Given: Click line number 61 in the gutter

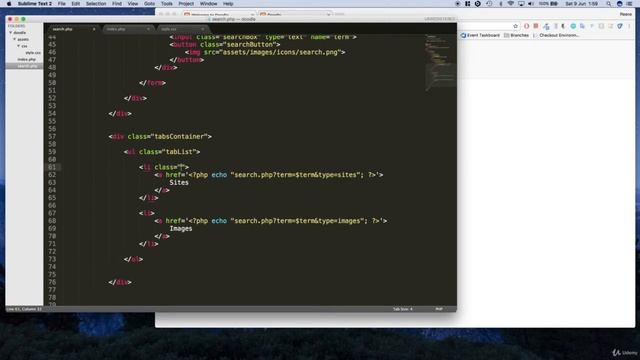Looking at the screenshot, I should click(x=52, y=167).
